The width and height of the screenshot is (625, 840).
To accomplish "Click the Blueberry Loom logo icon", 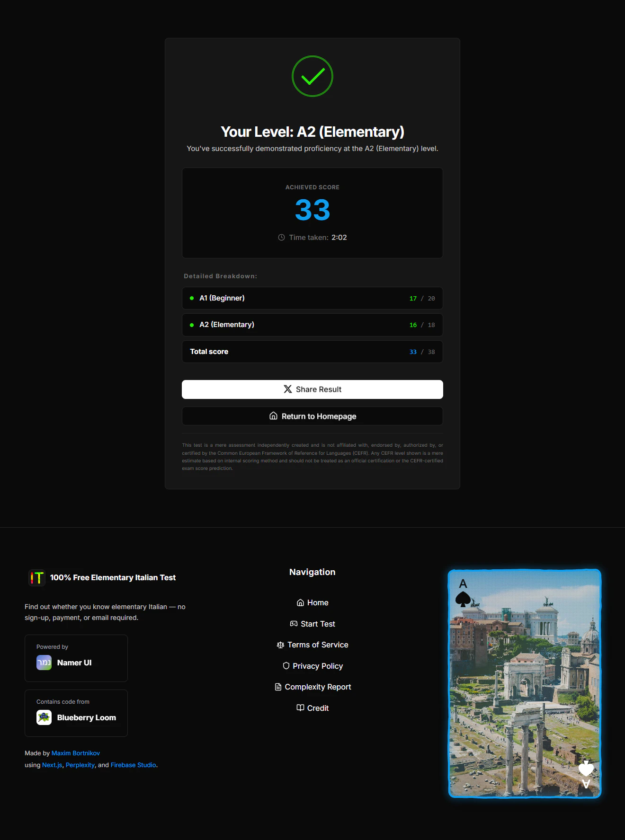I will 44,717.
